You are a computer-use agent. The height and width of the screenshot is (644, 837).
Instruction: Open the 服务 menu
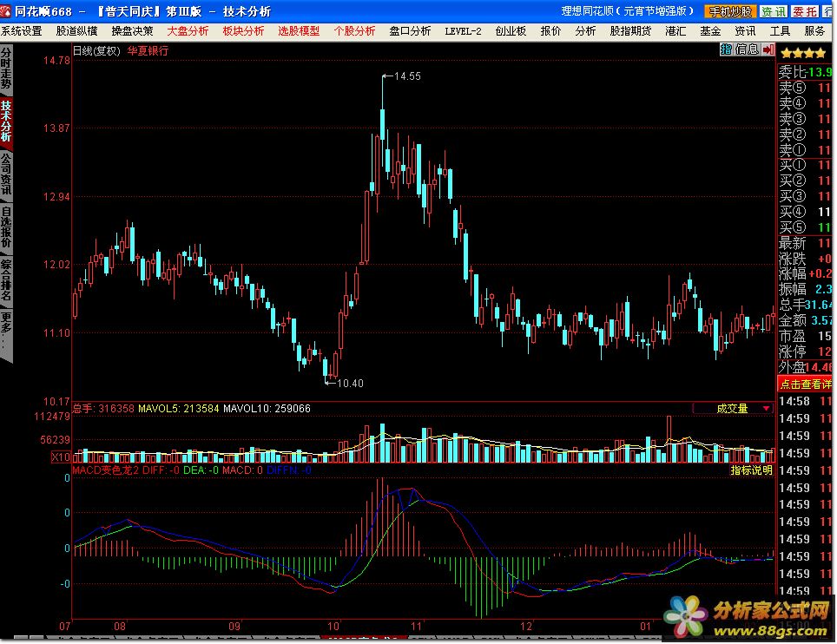pos(814,31)
